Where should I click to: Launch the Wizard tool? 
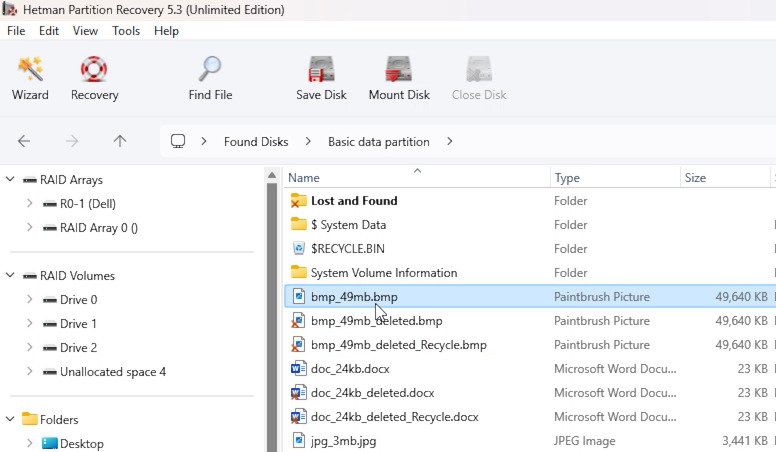coord(30,79)
